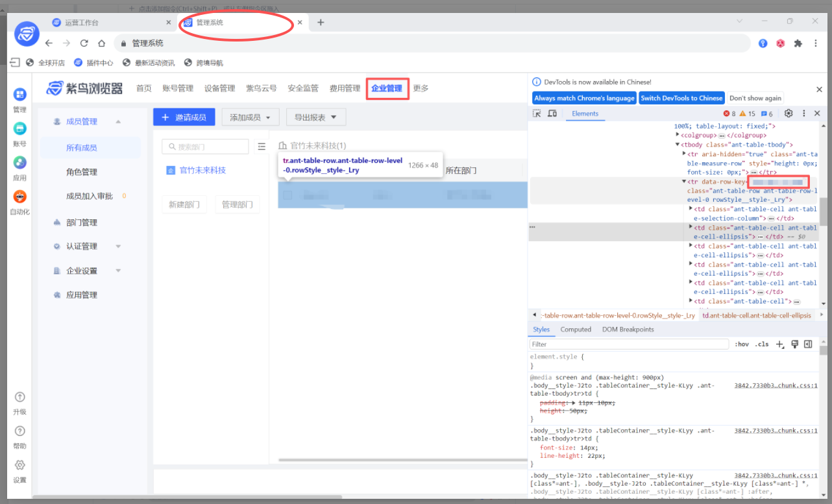Toggle the DevTools device toolbar icon
The width and height of the screenshot is (832, 504).
[x=552, y=114]
